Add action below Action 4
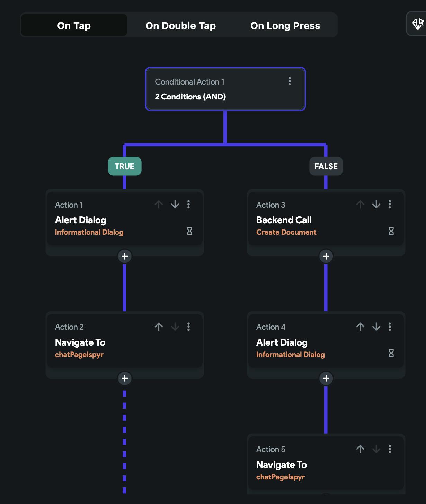The width and height of the screenshot is (426, 504). point(326,378)
